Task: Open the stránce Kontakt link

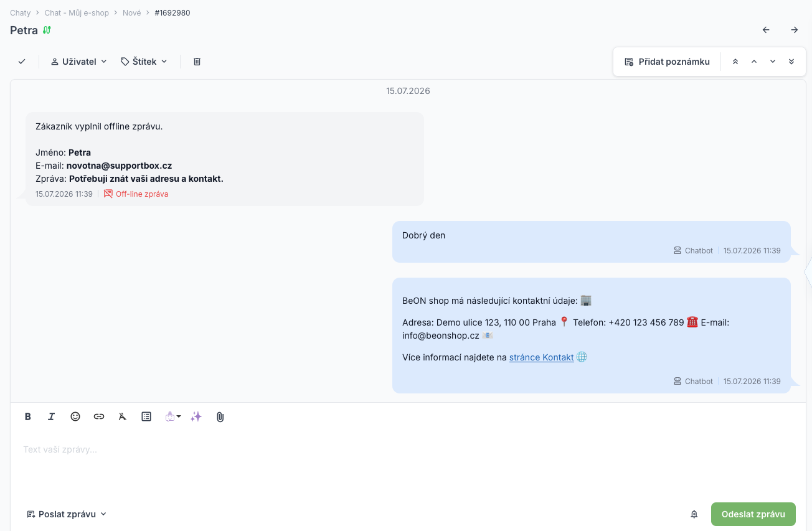Action: (x=542, y=357)
